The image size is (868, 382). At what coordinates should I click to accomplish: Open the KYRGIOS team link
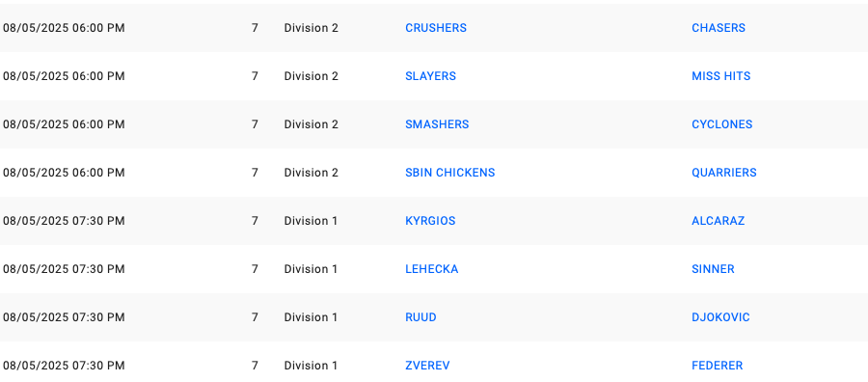(430, 220)
